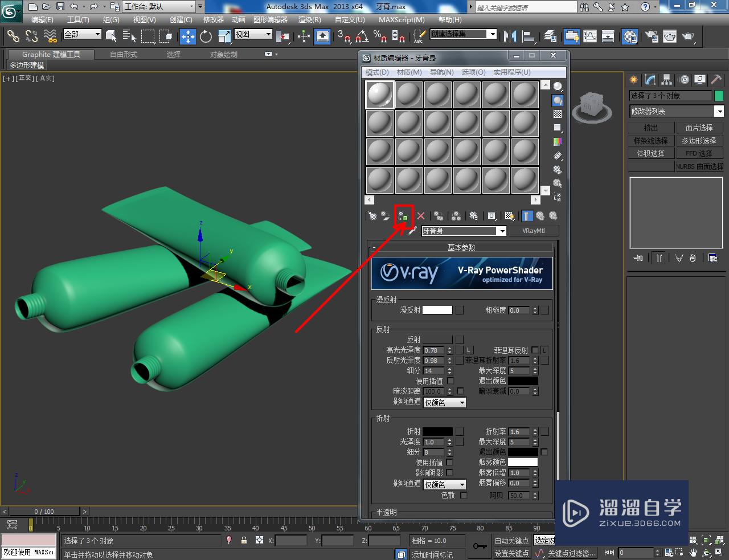The height and width of the screenshot is (560, 729).
Task: Click the 烟雾颜色 white color swatch
Action: click(523, 462)
